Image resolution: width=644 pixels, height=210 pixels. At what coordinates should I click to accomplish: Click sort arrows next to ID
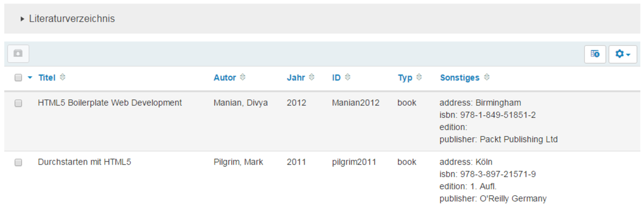(x=347, y=77)
